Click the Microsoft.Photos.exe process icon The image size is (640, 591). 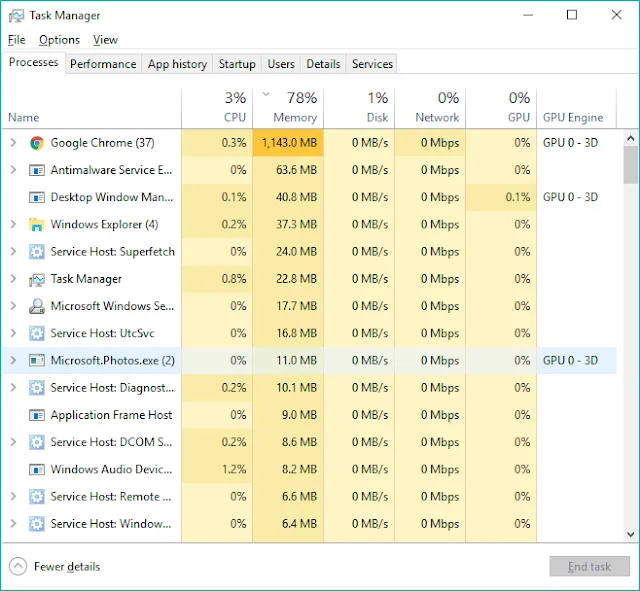coord(37,360)
